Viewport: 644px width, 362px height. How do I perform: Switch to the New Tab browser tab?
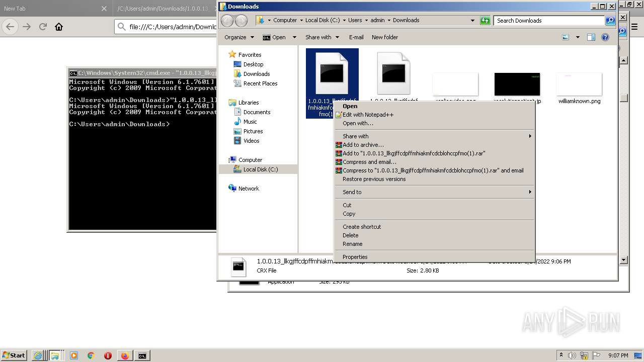[x=55, y=9]
